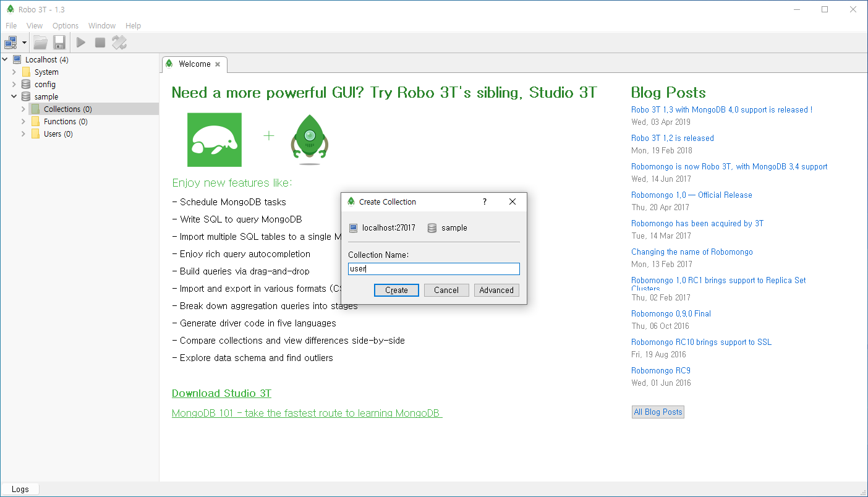Click the dialog's sample database icon
The width and height of the screenshot is (868, 497).
coord(432,227)
